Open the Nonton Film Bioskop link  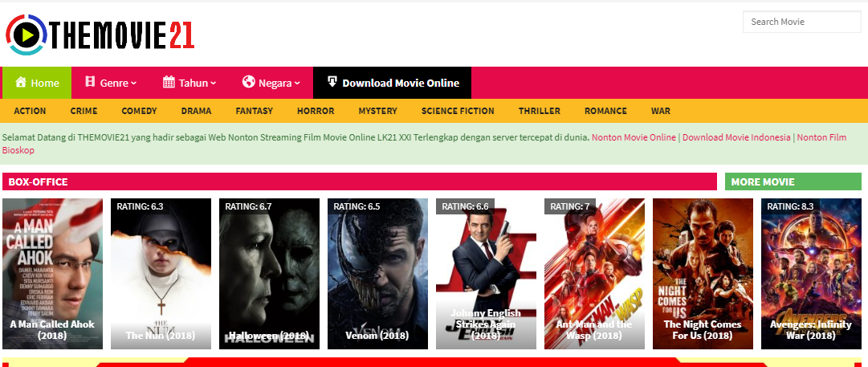tap(821, 137)
